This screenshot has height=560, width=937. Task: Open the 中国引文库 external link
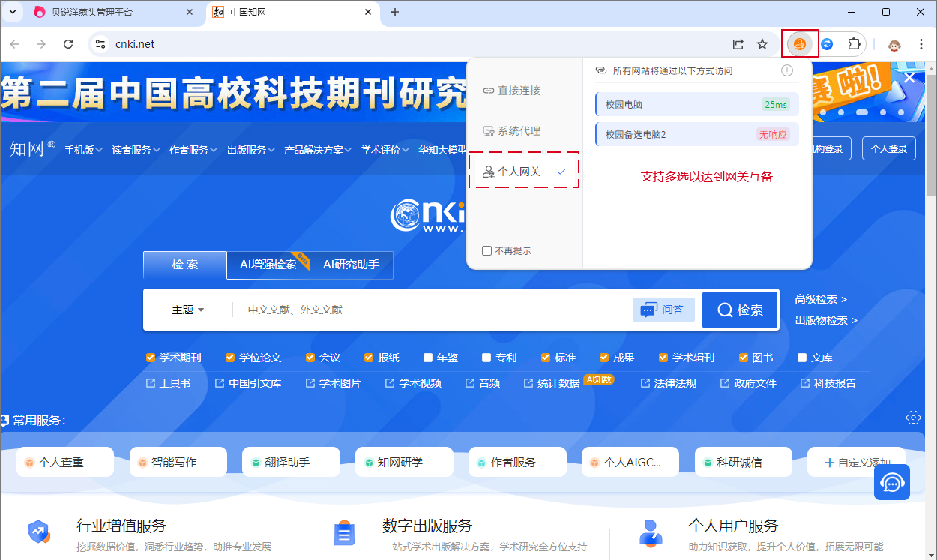[248, 383]
